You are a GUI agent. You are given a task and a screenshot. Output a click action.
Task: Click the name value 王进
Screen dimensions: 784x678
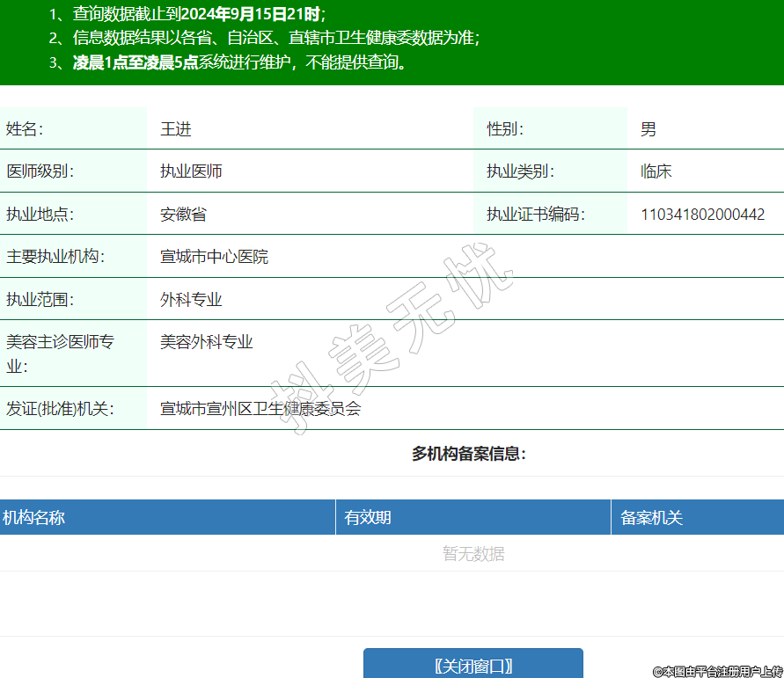176,129
